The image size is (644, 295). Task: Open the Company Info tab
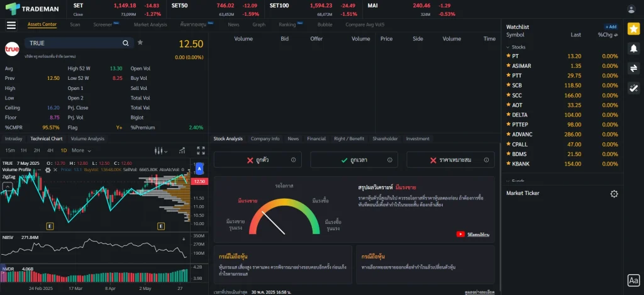(265, 138)
